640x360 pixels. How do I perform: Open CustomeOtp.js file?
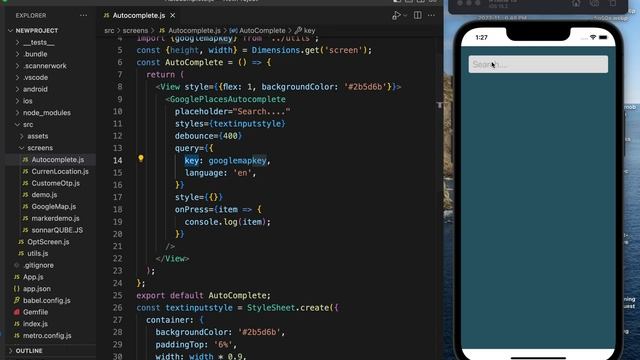point(56,183)
